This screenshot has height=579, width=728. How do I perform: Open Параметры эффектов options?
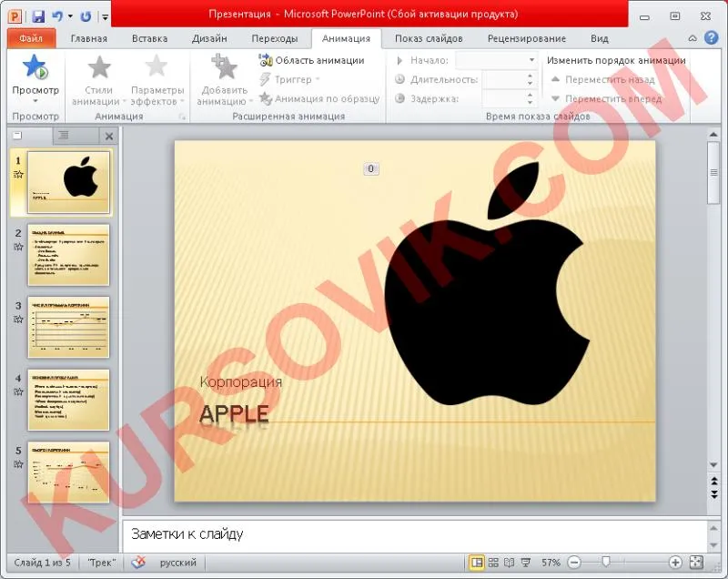click(x=157, y=79)
